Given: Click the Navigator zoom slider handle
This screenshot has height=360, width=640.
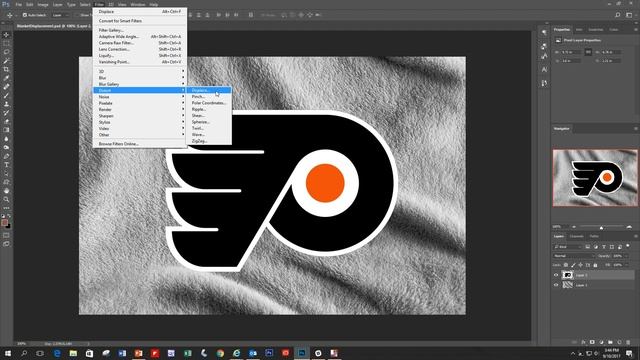Looking at the screenshot, I should click(x=601, y=227).
